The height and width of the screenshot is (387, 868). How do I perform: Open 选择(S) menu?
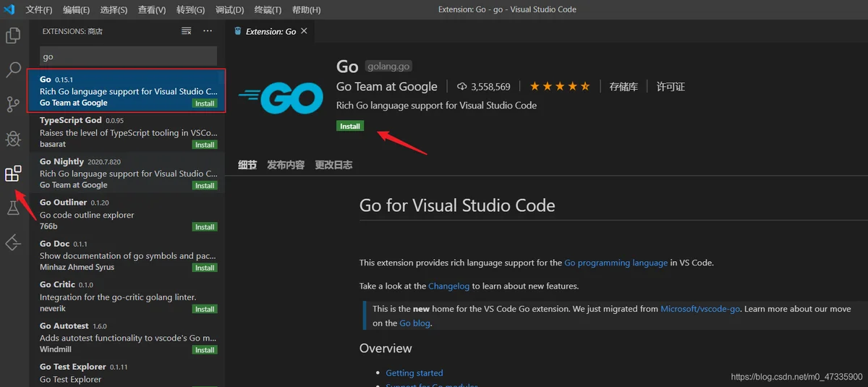pos(114,10)
